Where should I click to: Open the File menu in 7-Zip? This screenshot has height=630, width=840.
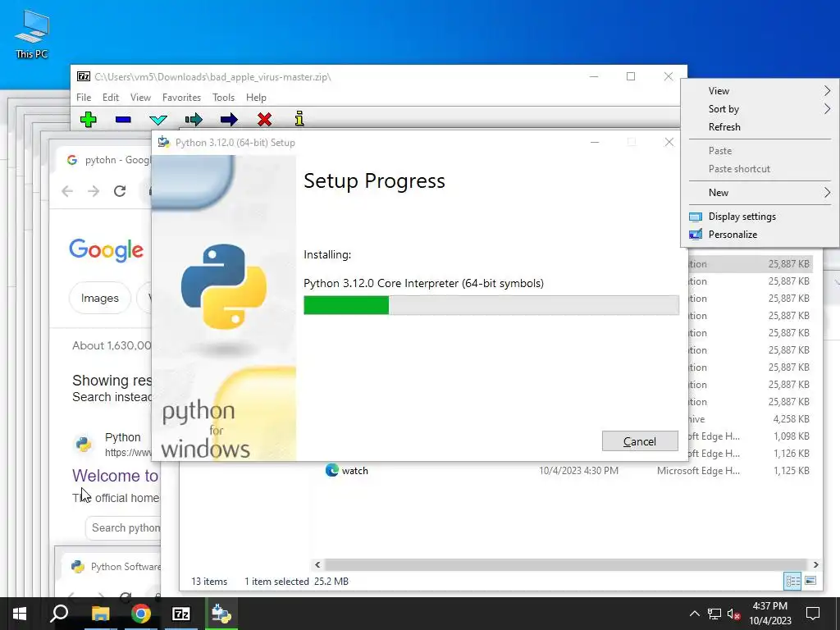pyautogui.click(x=84, y=98)
